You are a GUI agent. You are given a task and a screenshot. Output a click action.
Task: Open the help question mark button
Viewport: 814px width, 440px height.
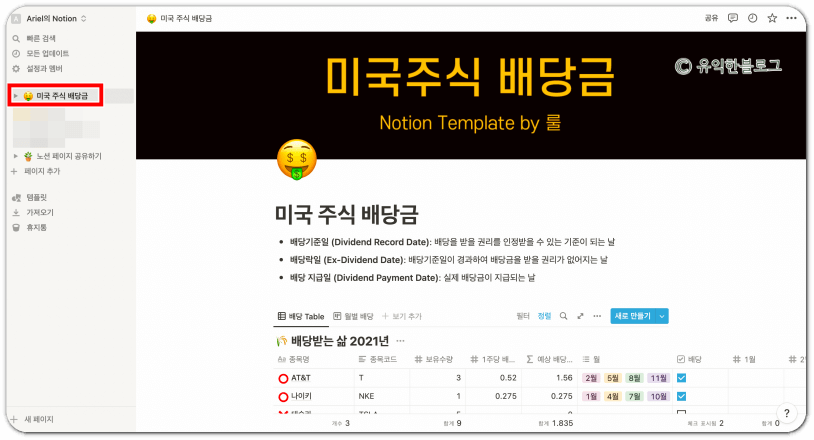tap(786, 414)
